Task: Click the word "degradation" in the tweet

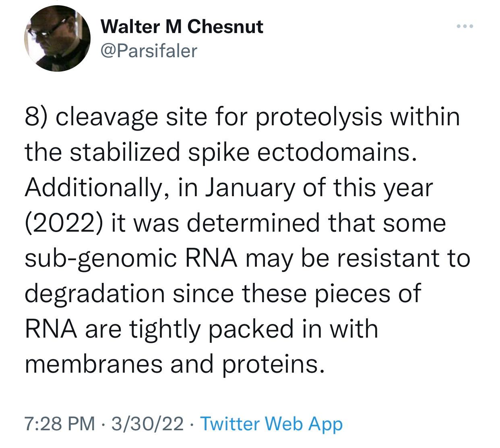Action: 95,294
